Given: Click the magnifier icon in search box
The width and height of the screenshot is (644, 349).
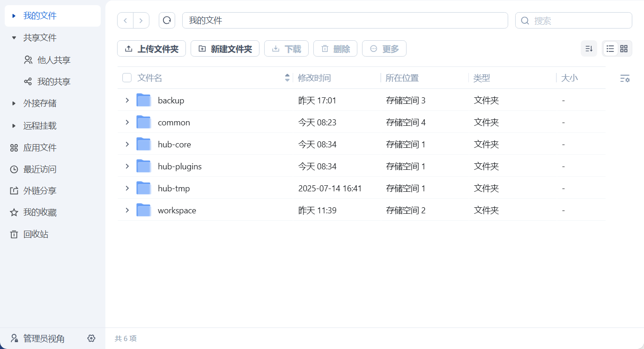Looking at the screenshot, I should pos(525,21).
